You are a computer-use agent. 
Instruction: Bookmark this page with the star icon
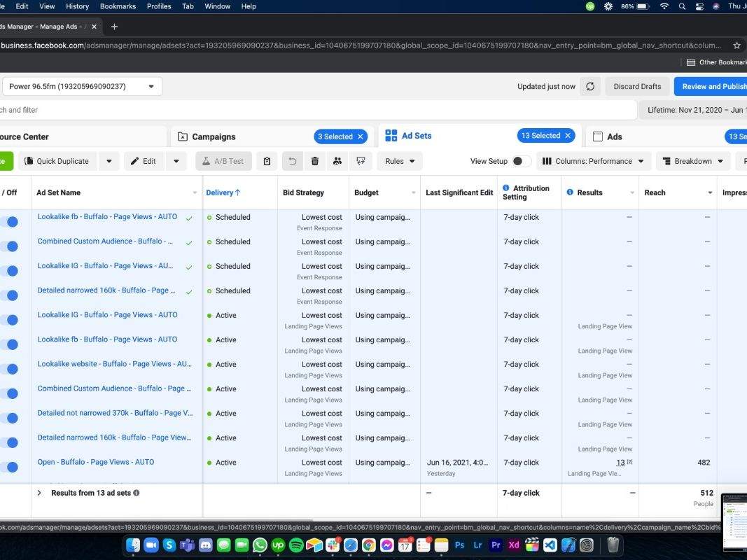point(737,45)
